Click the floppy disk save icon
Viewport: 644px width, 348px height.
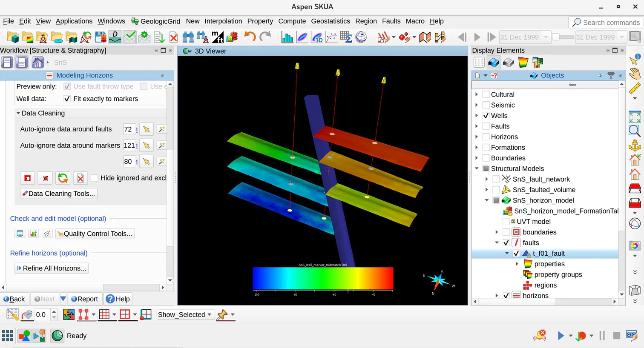tap(101, 37)
